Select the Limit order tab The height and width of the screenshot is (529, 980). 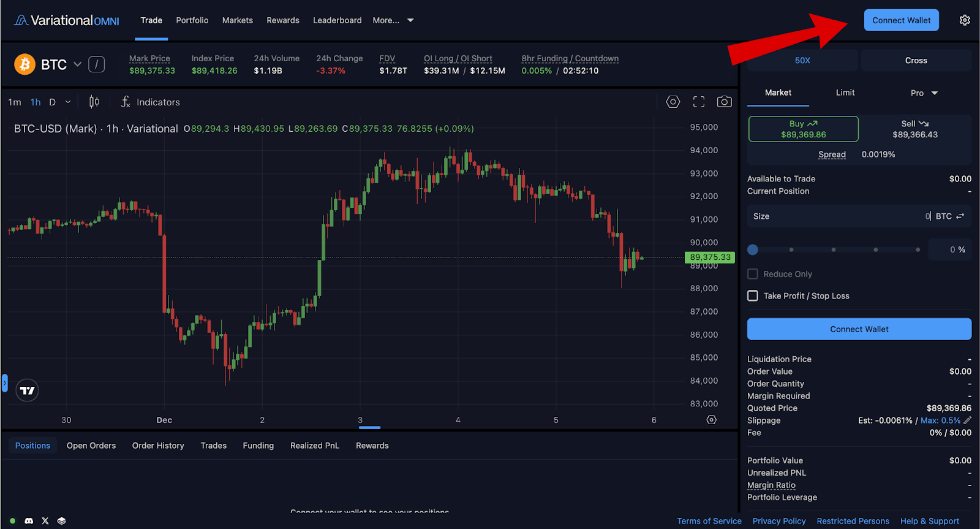click(x=845, y=93)
